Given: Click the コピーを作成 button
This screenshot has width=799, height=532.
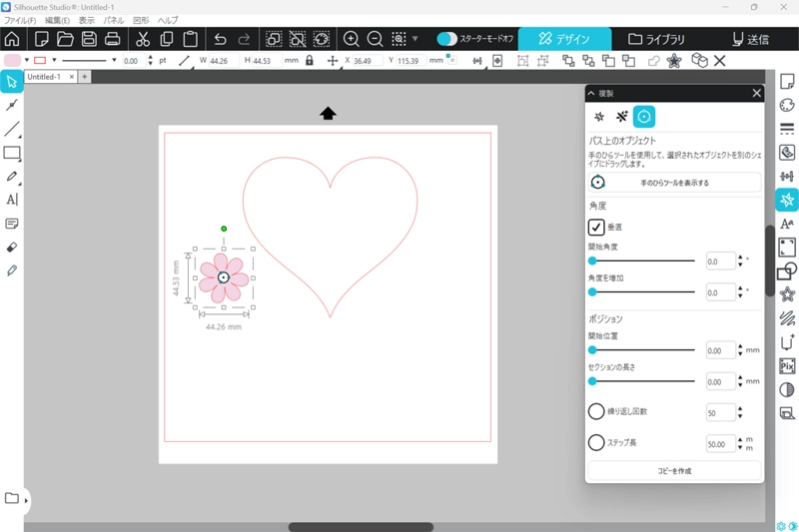Looking at the screenshot, I should tap(674, 470).
